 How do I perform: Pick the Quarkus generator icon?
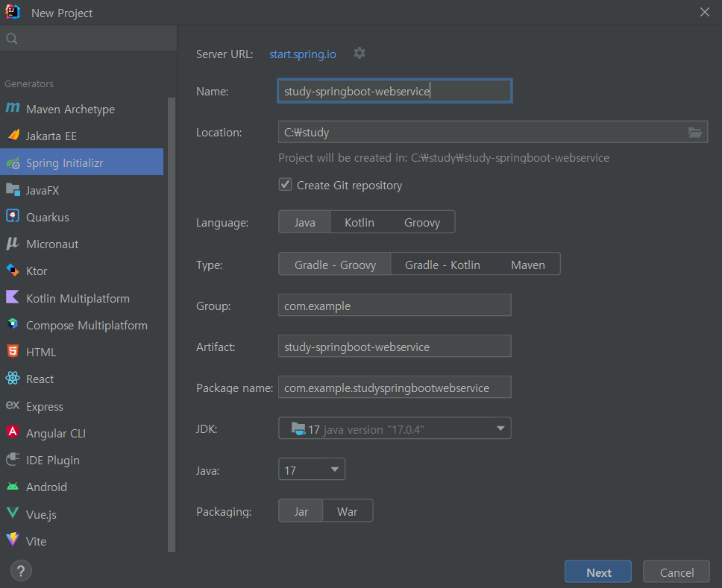[x=13, y=216]
